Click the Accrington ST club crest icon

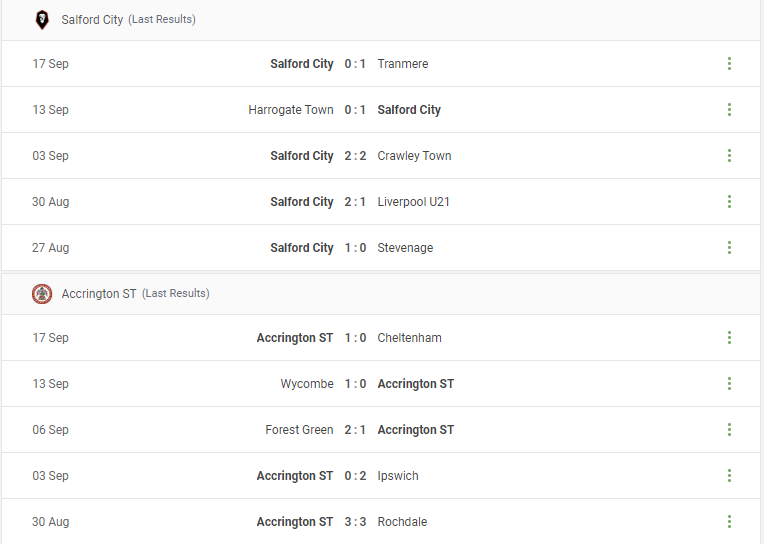pos(42,294)
